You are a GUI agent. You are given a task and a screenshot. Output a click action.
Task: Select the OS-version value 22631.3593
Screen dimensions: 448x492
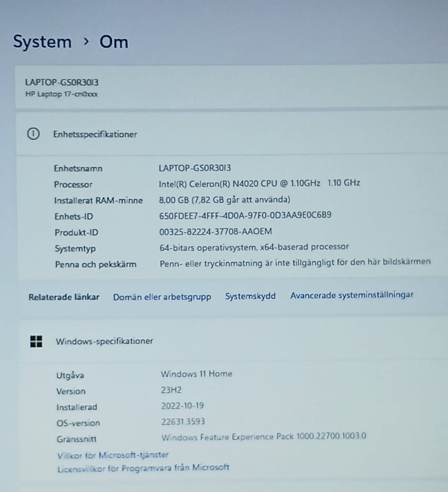point(183,422)
